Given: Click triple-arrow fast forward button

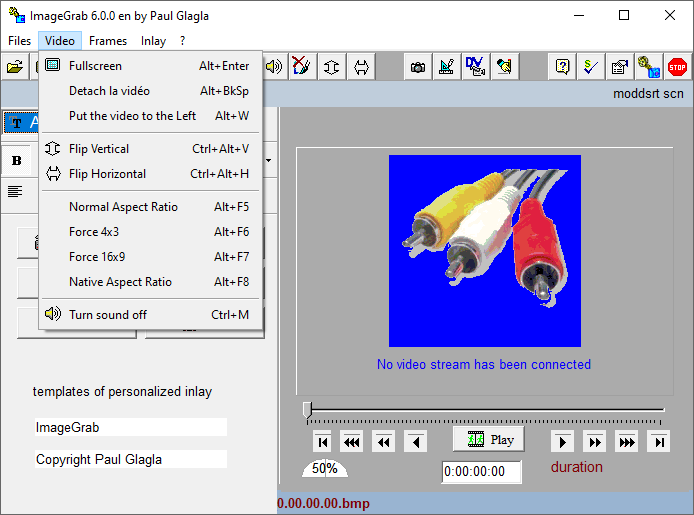Looking at the screenshot, I should click(627, 442).
